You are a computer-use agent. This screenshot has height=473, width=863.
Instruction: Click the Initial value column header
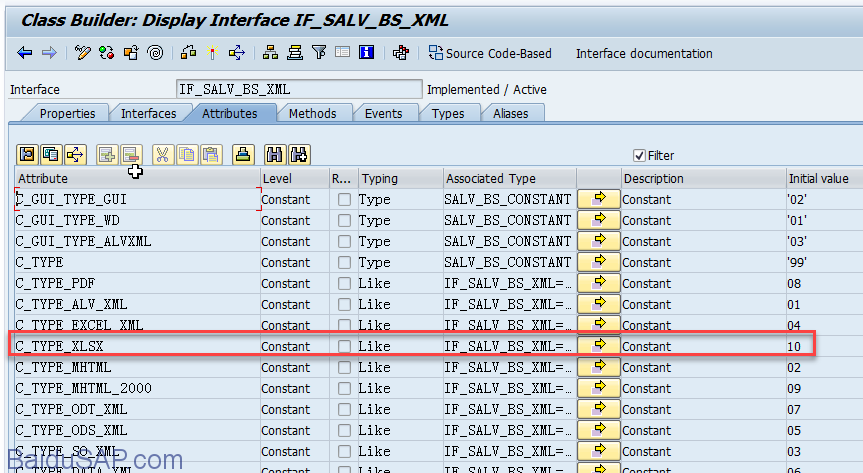click(x=824, y=178)
